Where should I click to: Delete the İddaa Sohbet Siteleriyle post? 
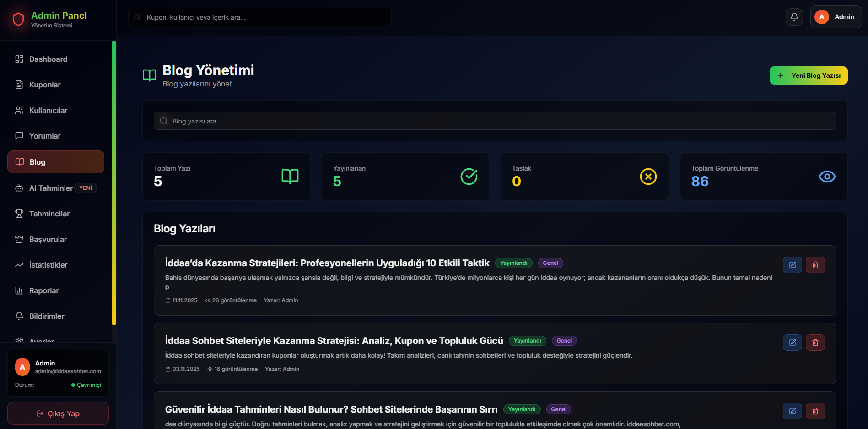pos(815,343)
